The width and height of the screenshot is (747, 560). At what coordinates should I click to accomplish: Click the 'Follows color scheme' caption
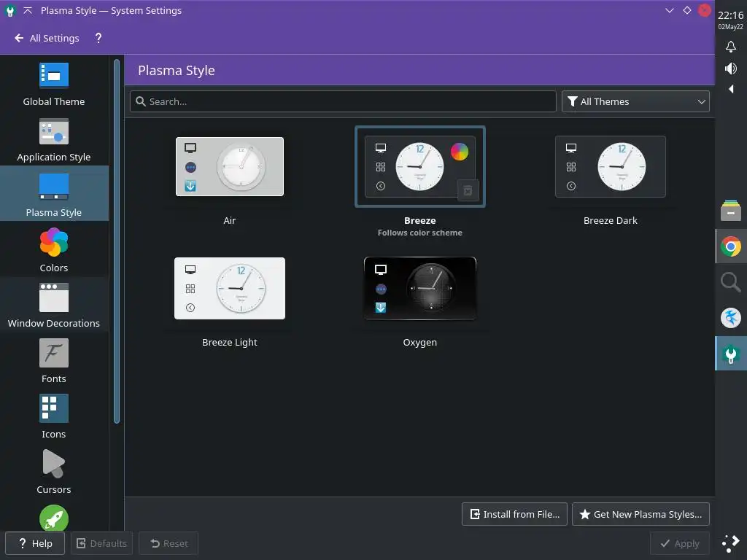[419, 233]
